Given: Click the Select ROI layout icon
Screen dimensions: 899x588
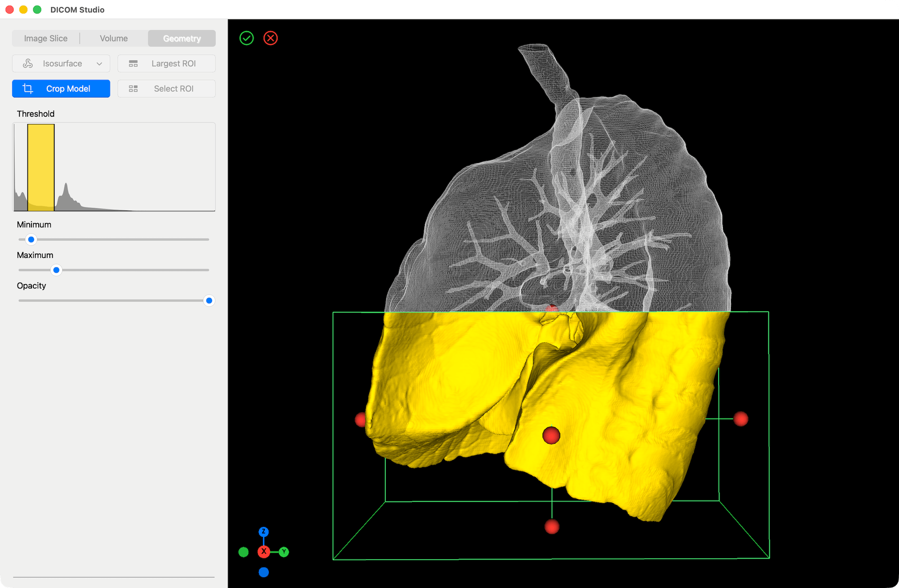Looking at the screenshot, I should point(134,88).
